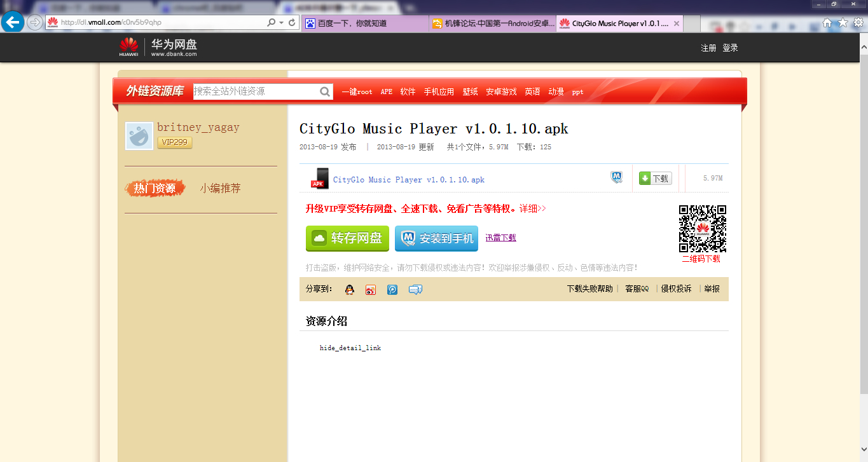Click the britney_yagay user avatar

click(139, 136)
